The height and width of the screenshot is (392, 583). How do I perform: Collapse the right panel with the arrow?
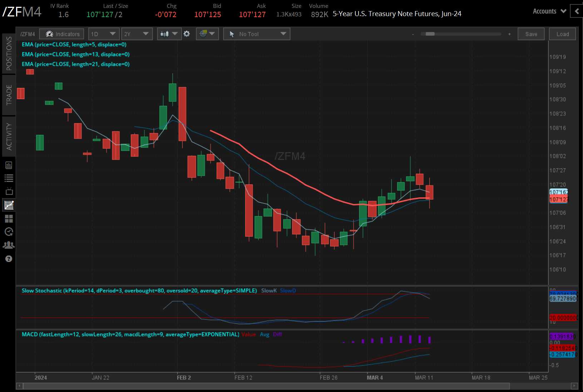(577, 11)
